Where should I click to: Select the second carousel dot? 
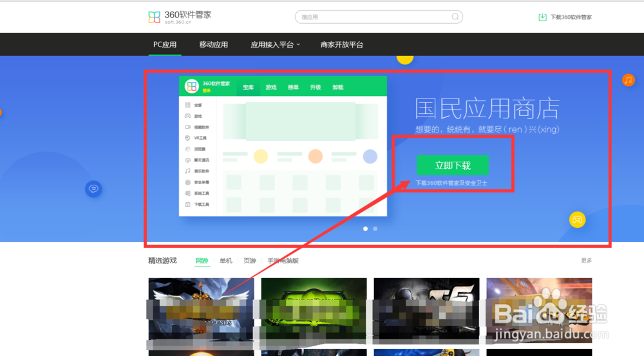[x=375, y=229]
